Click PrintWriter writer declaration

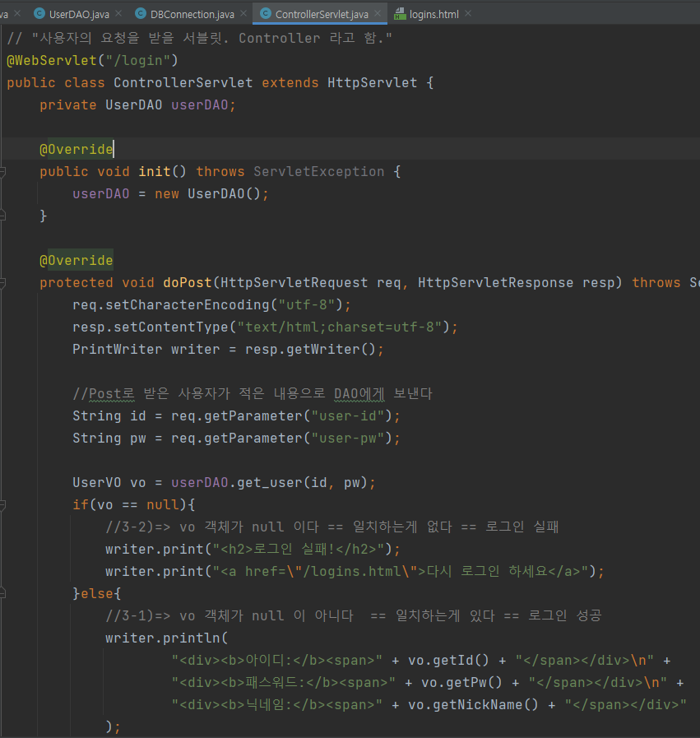point(146,349)
